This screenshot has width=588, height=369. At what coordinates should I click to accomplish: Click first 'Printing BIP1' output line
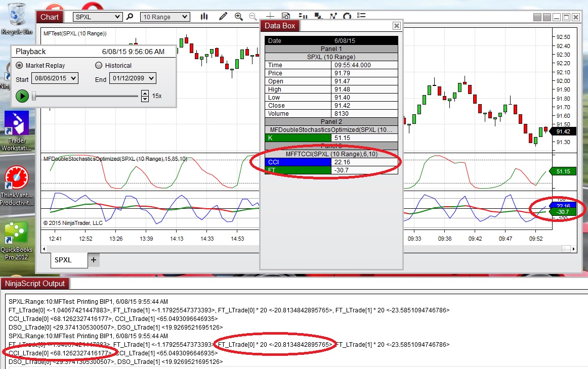point(88,302)
